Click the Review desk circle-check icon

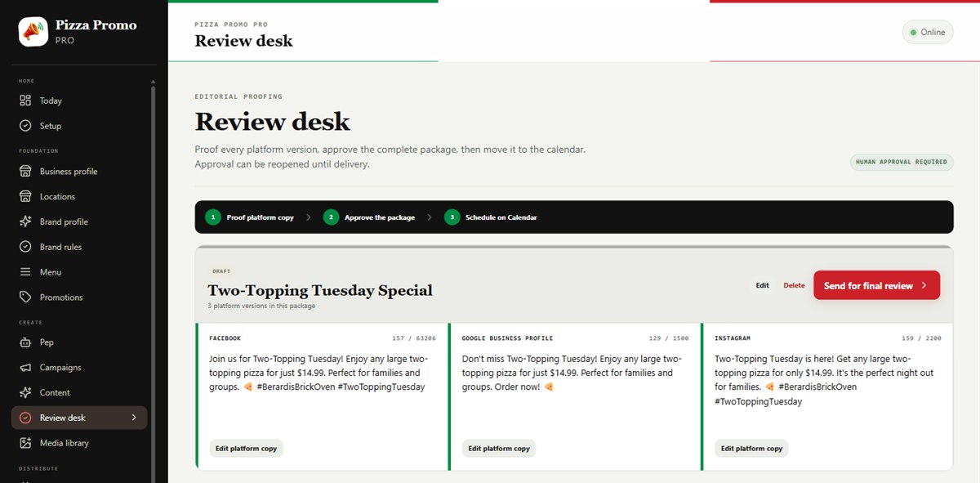(25, 418)
